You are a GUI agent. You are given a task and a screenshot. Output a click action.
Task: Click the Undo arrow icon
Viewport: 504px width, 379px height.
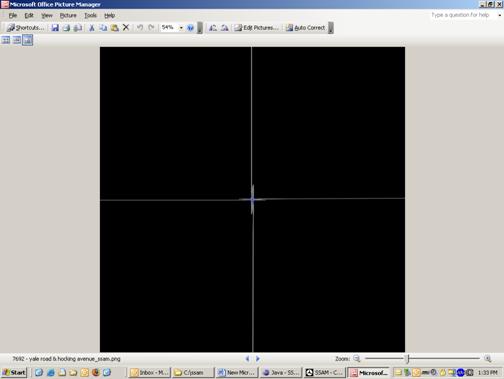140,27
